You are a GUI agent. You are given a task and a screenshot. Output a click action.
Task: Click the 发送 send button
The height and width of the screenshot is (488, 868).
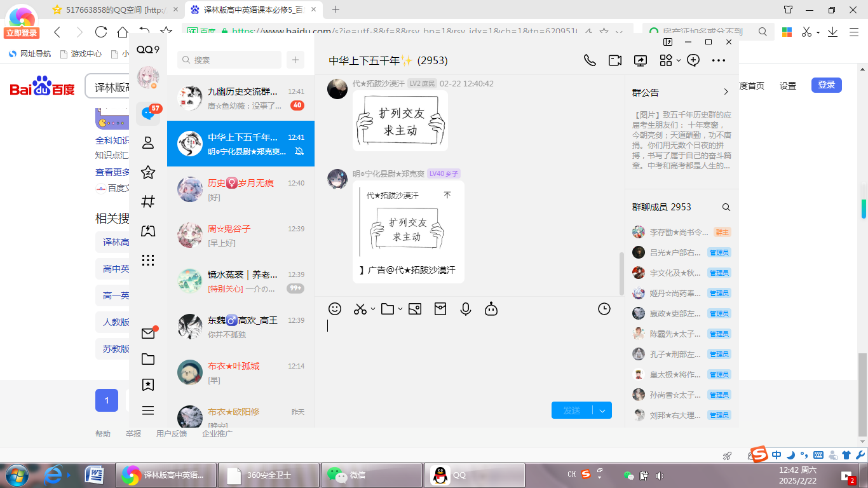(572, 410)
